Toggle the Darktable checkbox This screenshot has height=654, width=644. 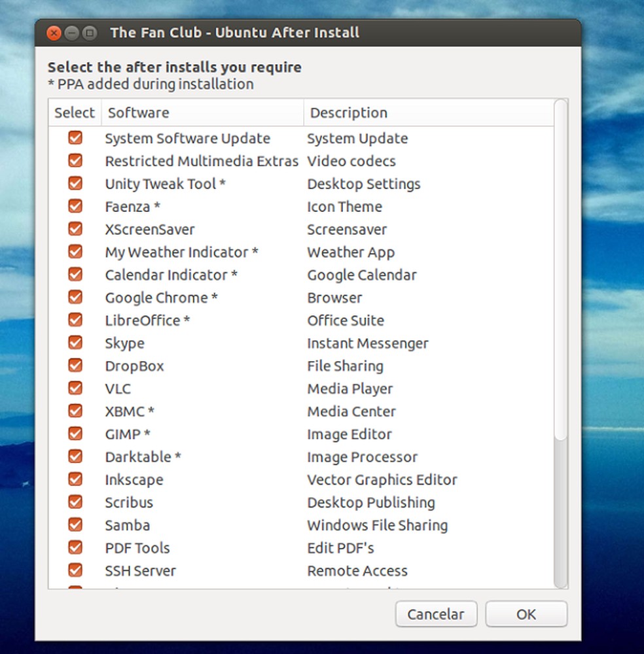tap(75, 456)
